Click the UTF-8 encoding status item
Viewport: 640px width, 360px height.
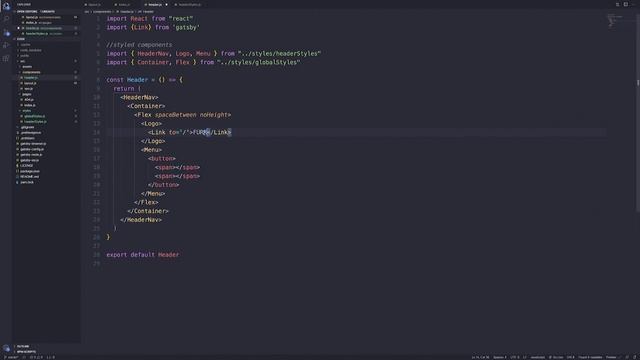tap(515, 357)
